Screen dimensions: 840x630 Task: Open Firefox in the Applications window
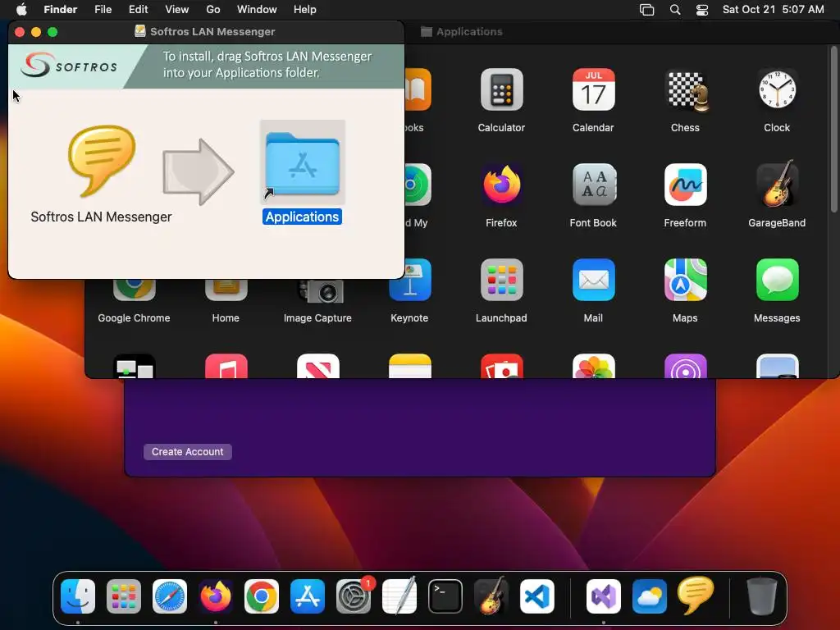click(501, 185)
